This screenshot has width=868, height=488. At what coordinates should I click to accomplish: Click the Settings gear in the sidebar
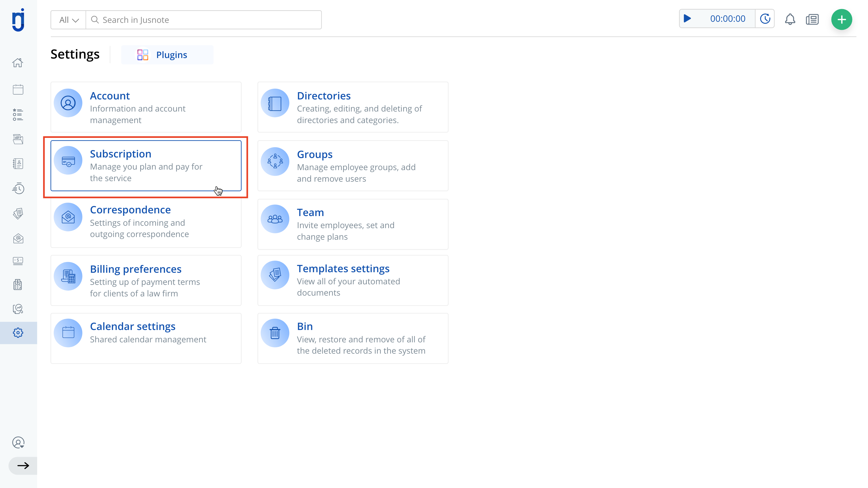pos(18,333)
